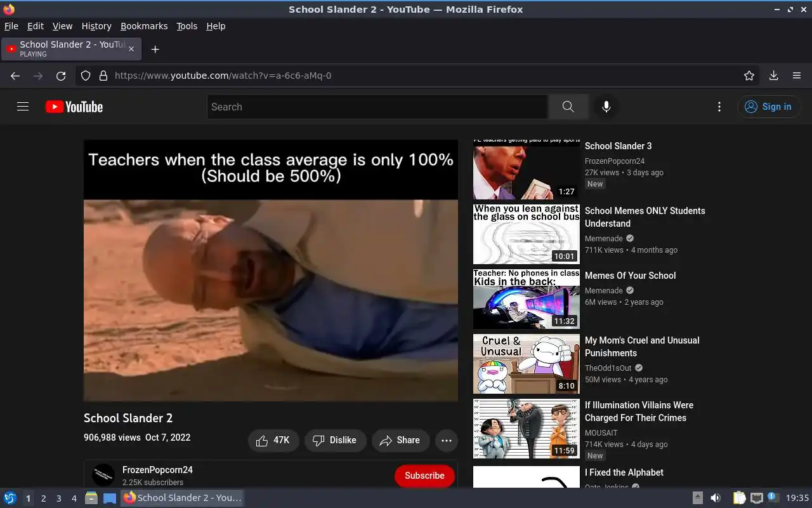Open the Tools menu
Screen dimensions: 812x508
[x=187, y=26]
